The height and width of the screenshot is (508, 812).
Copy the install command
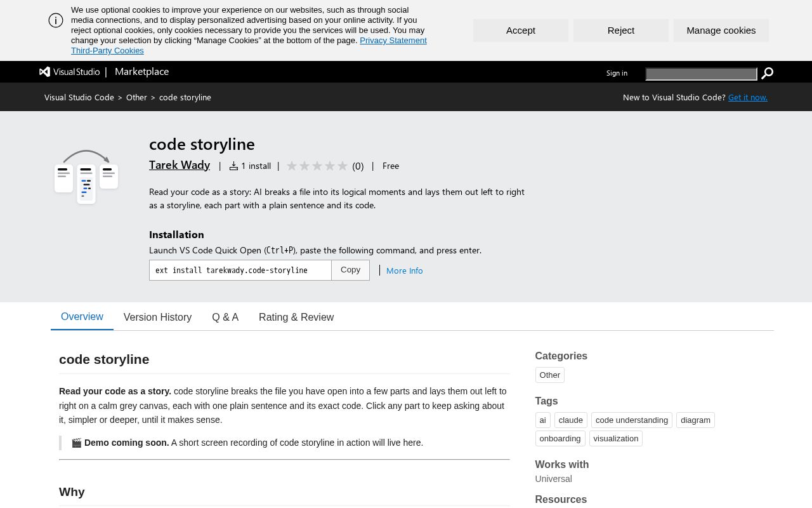pos(350,270)
